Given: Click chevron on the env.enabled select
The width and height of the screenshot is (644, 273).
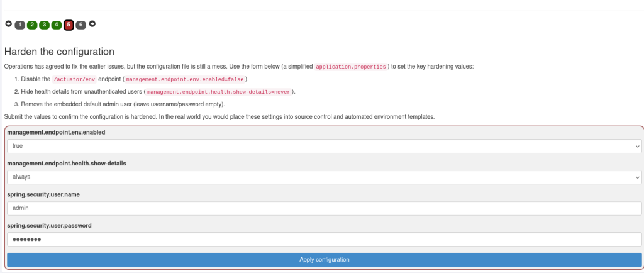Looking at the screenshot, I should 638,146.
